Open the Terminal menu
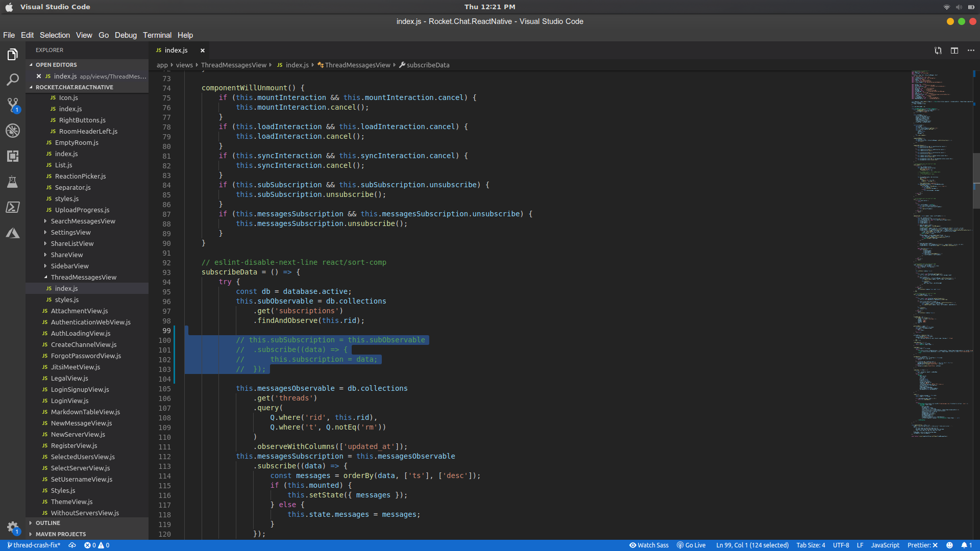 (x=157, y=35)
